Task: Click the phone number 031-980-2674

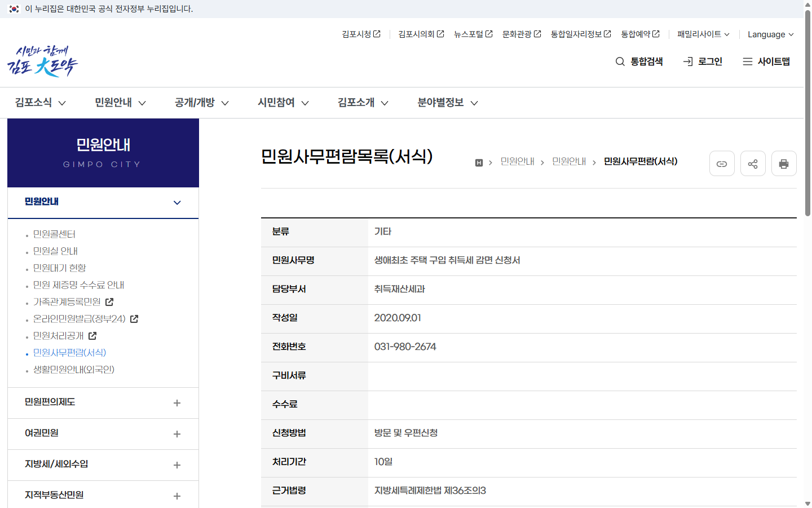Action: (405, 347)
